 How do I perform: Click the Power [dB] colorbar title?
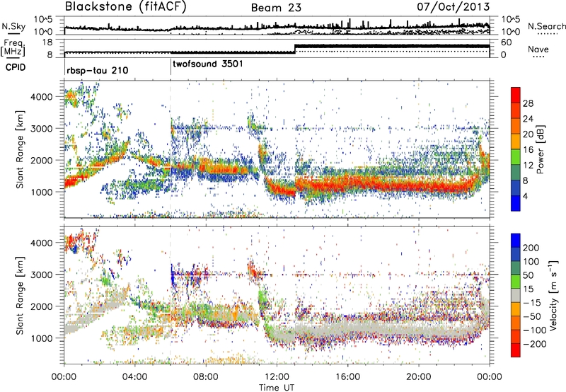(x=541, y=149)
